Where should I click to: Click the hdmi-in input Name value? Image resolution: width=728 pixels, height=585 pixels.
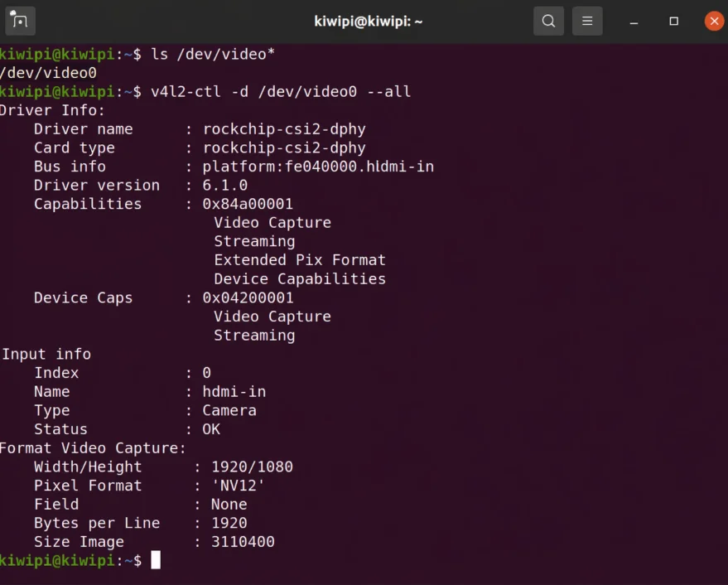234,392
